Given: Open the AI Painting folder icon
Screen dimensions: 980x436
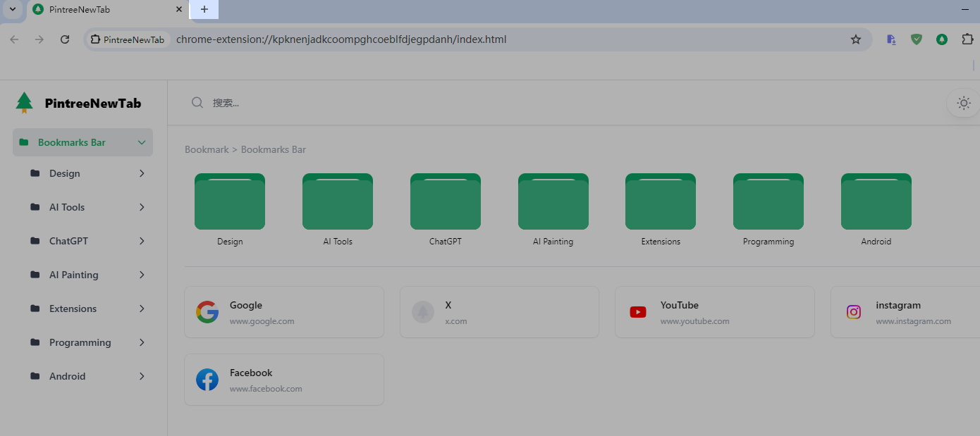Looking at the screenshot, I should click(x=553, y=202).
